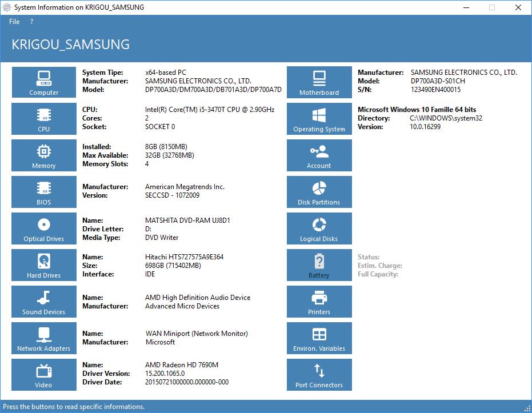Screen dimensions: 532x413
Task: Select the CPU name Intel Core i5-3470T text
Action: (210, 110)
